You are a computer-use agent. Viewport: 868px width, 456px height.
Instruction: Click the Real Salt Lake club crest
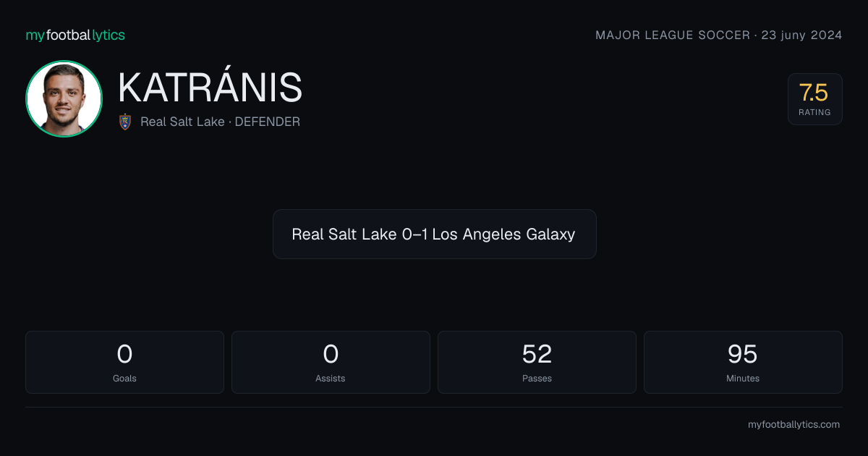coord(125,122)
